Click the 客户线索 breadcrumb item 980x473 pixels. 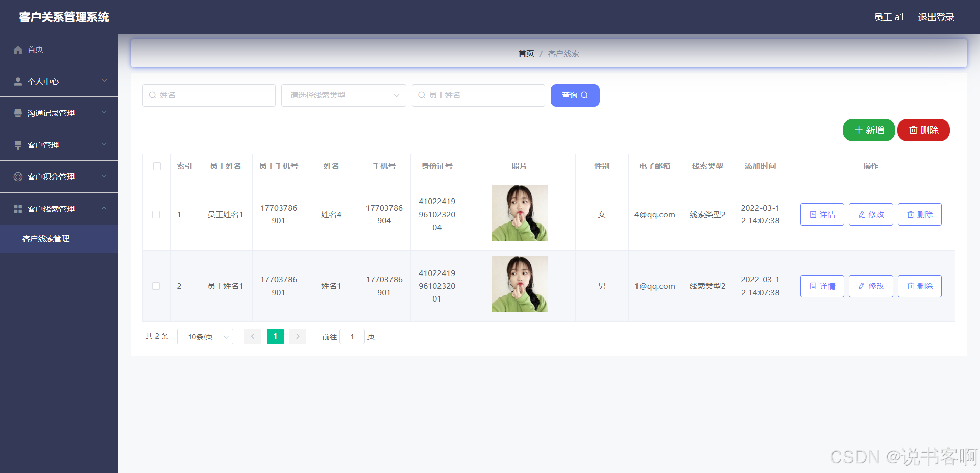pyautogui.click(x=563, y=54)
